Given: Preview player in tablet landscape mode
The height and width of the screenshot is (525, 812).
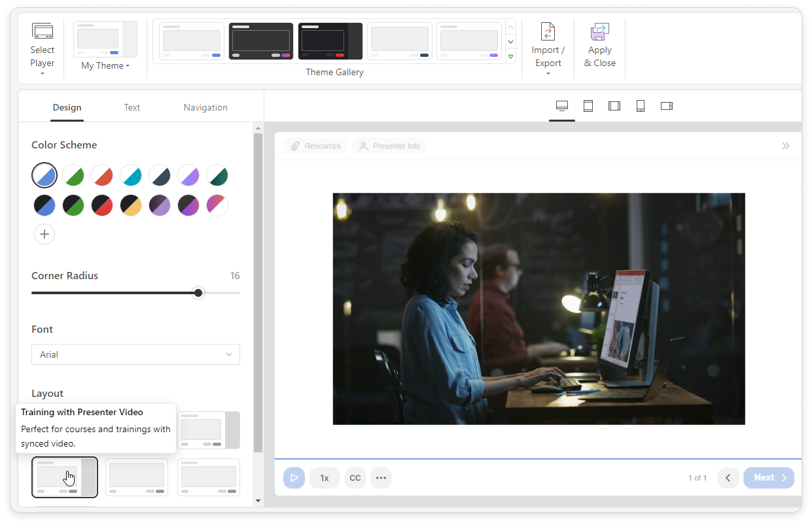Looking at the screenshot, I should tap(614, 105).
